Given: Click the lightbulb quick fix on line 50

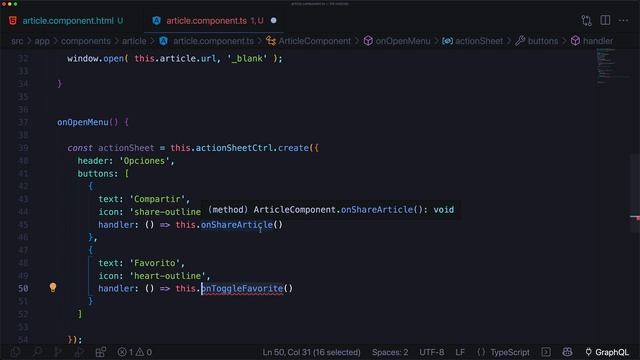Looking at the screenshot, I should [x=53, y=287].
